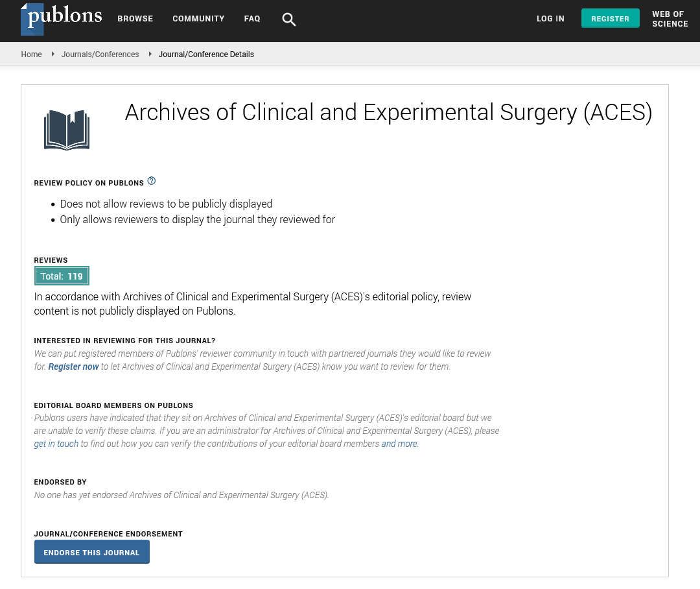This screenshot has width=700, height=589.
Task: Open the Community menu
Action: click(x=198, y=19)
